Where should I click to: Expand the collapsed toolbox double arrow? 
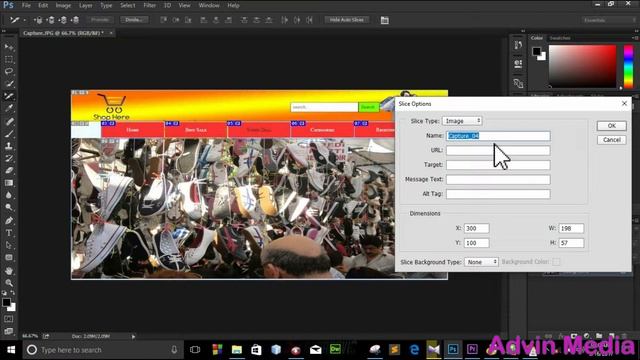[x=4, y=31]
